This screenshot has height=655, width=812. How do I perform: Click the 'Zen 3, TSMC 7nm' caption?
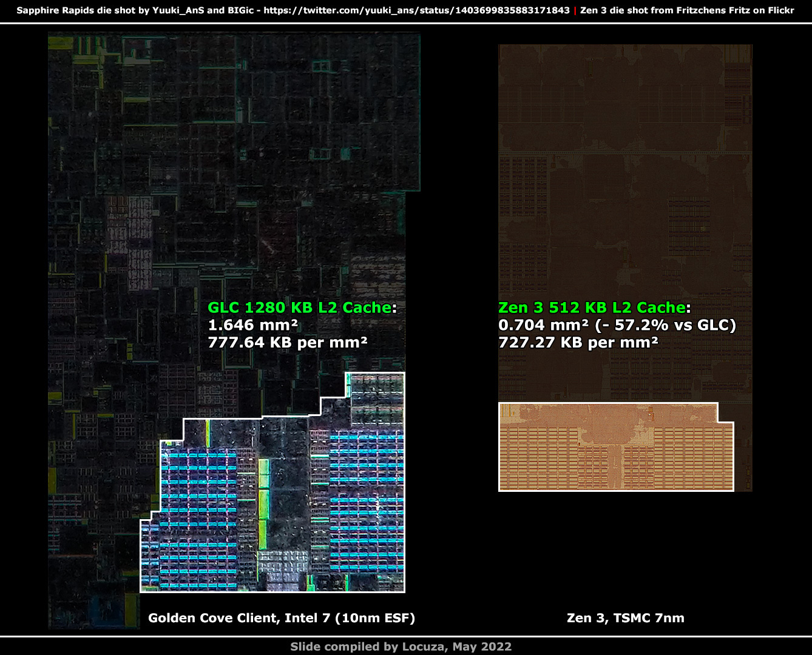pyautogui.click(x=625, y=618)
